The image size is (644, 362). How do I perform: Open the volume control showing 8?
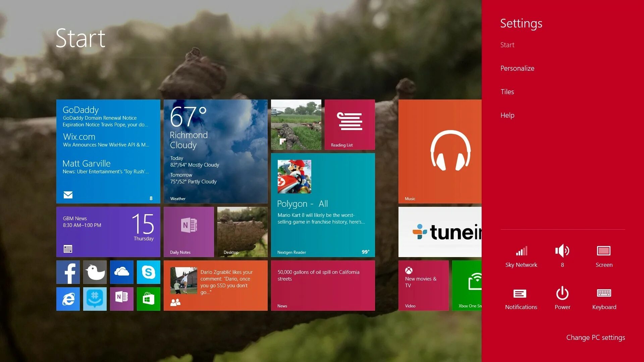562,256
